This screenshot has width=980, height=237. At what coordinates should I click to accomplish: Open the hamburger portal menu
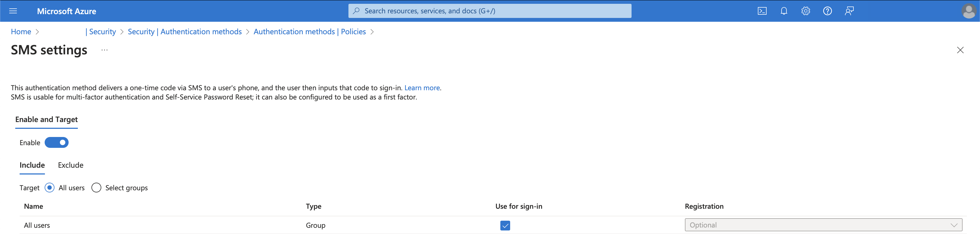coord(13,11)
